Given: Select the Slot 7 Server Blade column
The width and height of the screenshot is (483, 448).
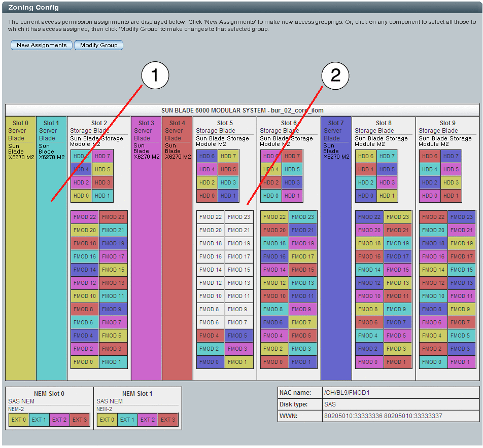Looking at the screenshot, I should click(x=336, y=248).
